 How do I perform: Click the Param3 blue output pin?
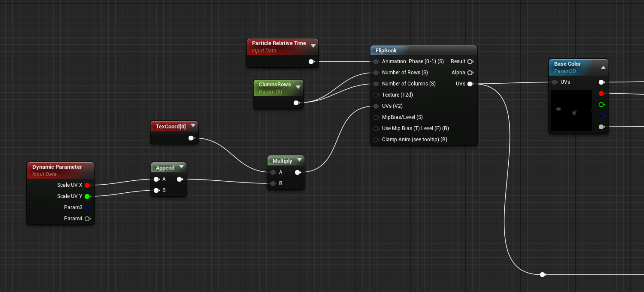(x=88, y=208)
